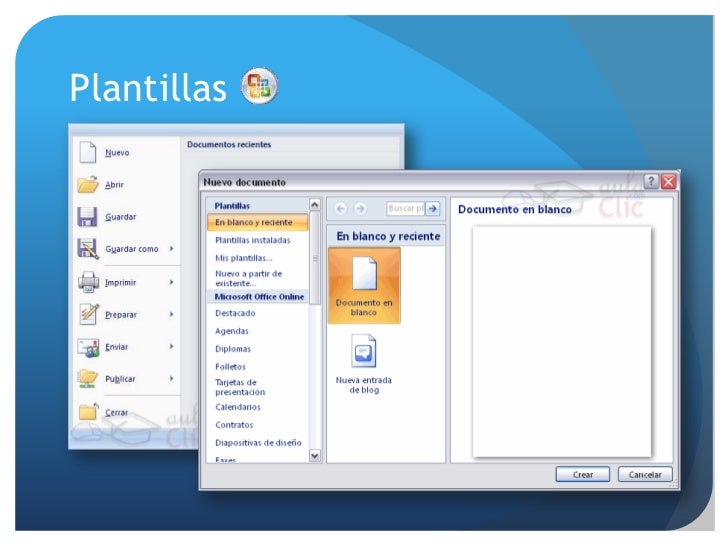Open help with the question mark button

[651, 181]
